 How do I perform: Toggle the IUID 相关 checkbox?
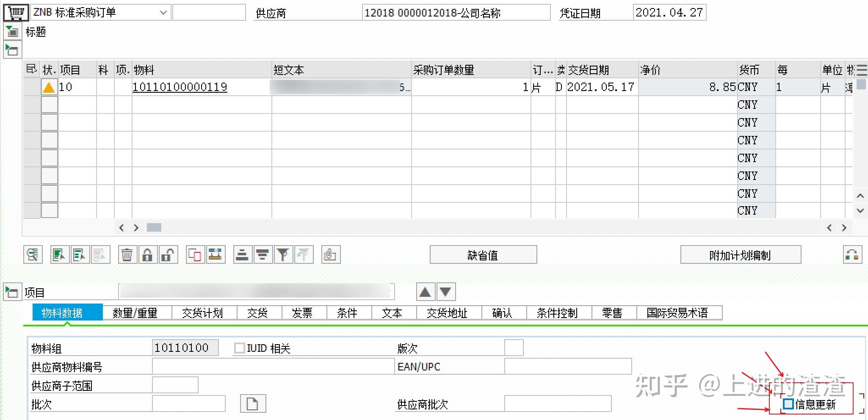point(240,348)
